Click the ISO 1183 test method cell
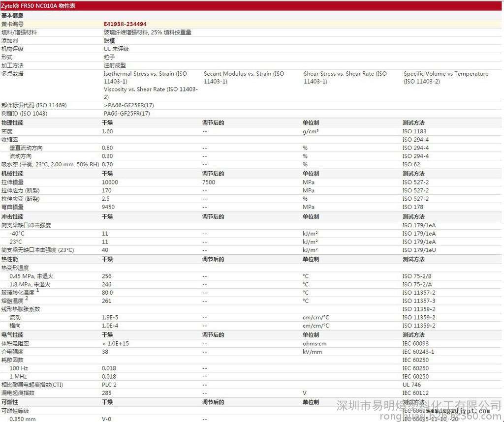The width and height of the screenshot is (504, 422). [x=414, y=131]
